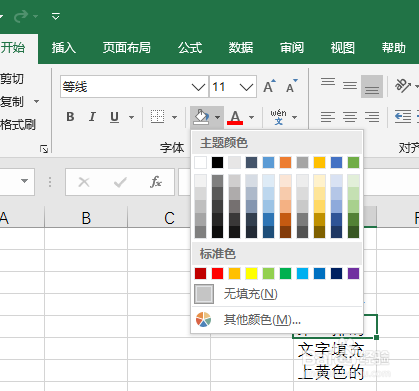
Task: Click 剪切 cut button
Action: click(x=12, y=79)
